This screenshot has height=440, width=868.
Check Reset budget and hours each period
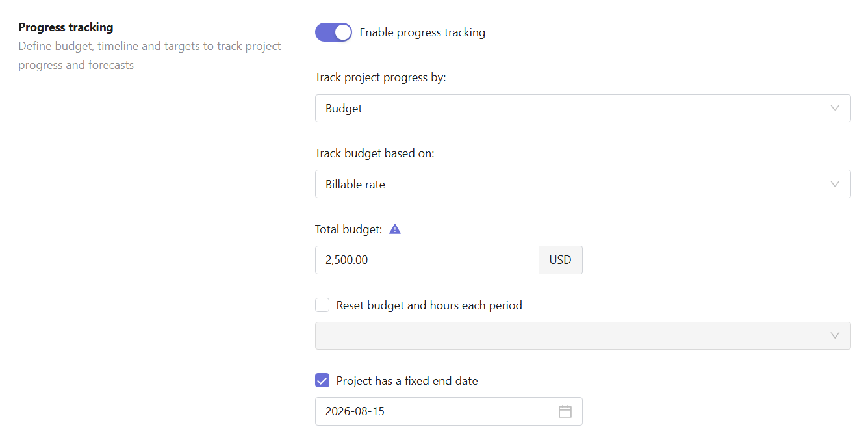point(322,305)
